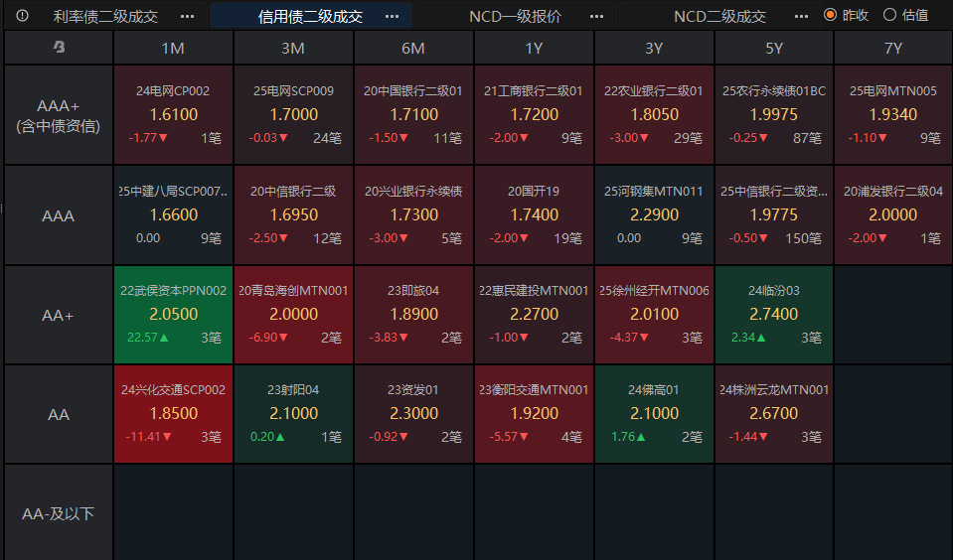Open the 21工商银行二级01 cell

(x=535, y=115)
